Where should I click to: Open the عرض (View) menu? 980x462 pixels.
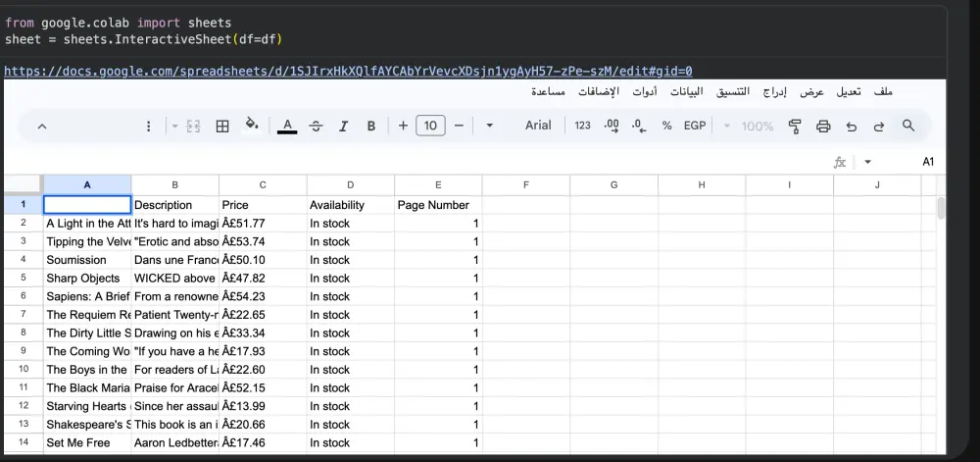coord(811,92)
